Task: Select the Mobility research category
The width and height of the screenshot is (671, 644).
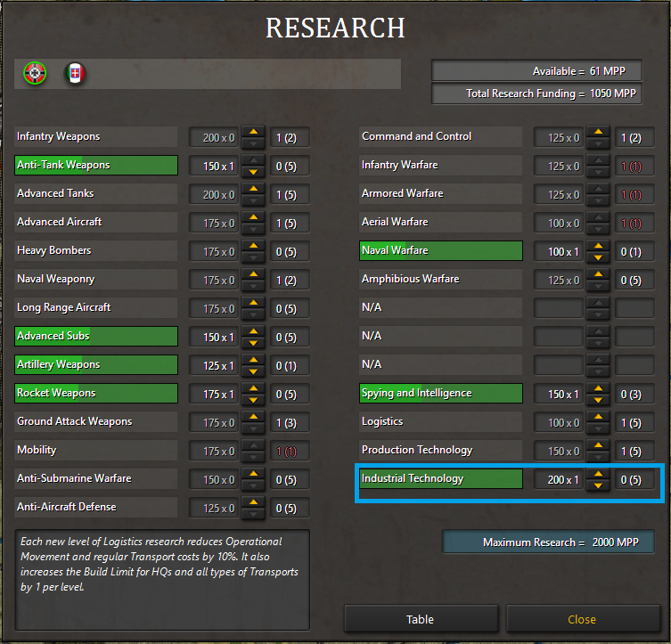Action: [x=96, y=451]
